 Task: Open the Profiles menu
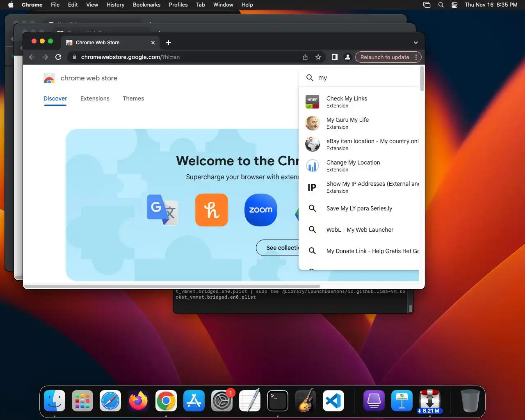178,5
